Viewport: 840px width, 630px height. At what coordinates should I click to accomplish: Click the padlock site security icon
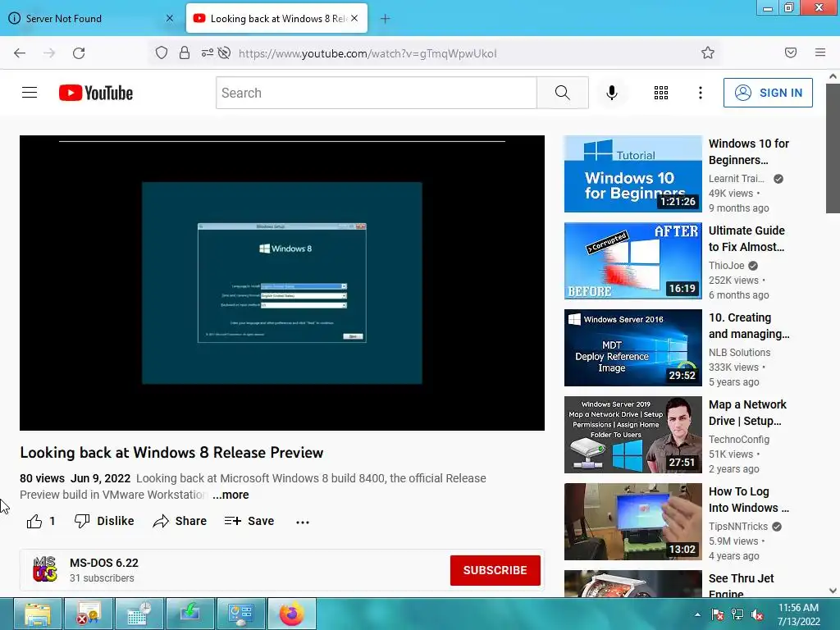click(x=185, y=52)
